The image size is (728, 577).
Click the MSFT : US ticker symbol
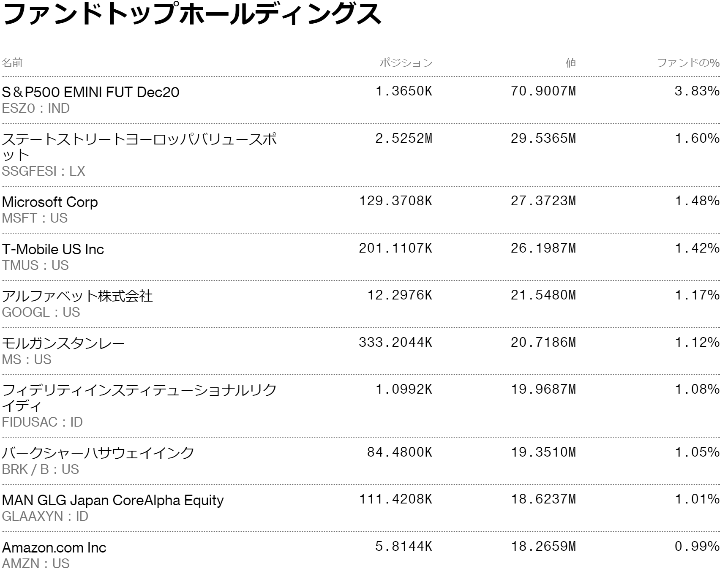click(35, 218)
